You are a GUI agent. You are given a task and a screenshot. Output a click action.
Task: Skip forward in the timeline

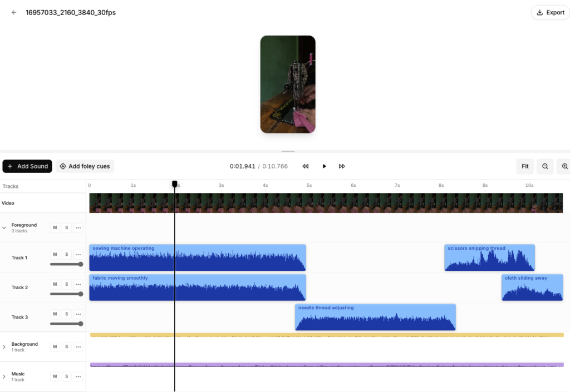pos(342,166)
